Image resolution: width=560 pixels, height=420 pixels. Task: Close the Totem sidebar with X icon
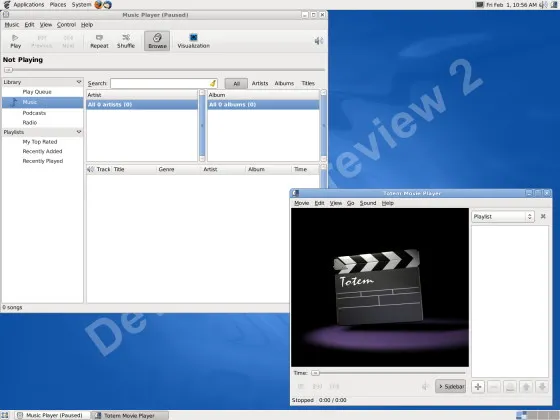tap(543, 216)
